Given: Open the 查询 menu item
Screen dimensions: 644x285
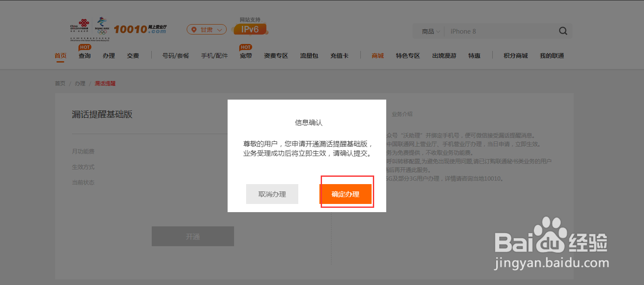Looking at the screenshot, I should [x=84, y=56].
